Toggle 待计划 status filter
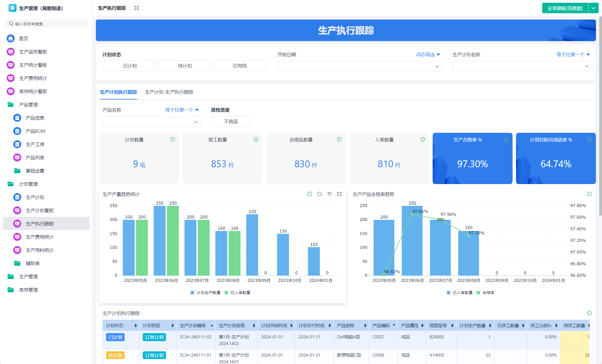Screen dimensions: 602x364 [x=185, y=66]
